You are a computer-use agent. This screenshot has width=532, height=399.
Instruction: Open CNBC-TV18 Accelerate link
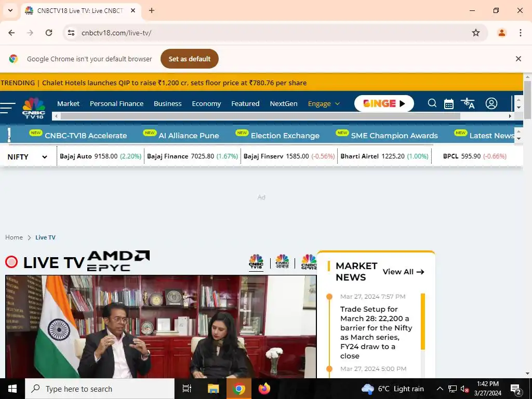click(86, 136)
